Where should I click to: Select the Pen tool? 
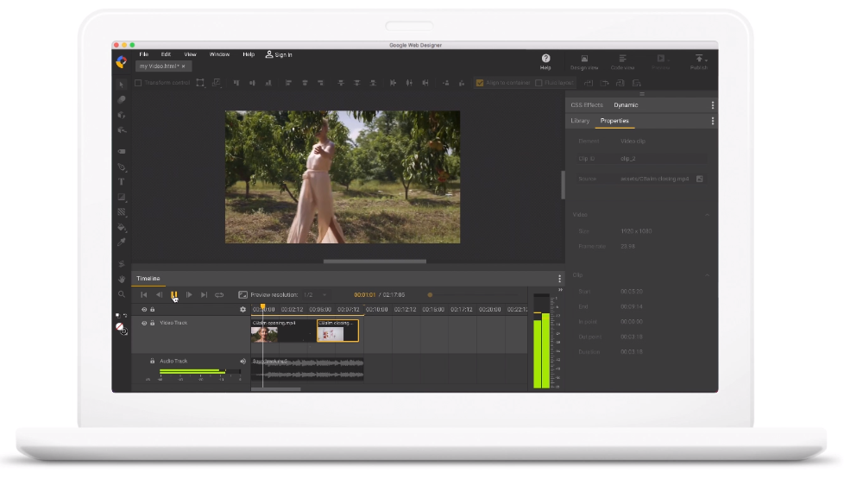[x=122, y=167]
